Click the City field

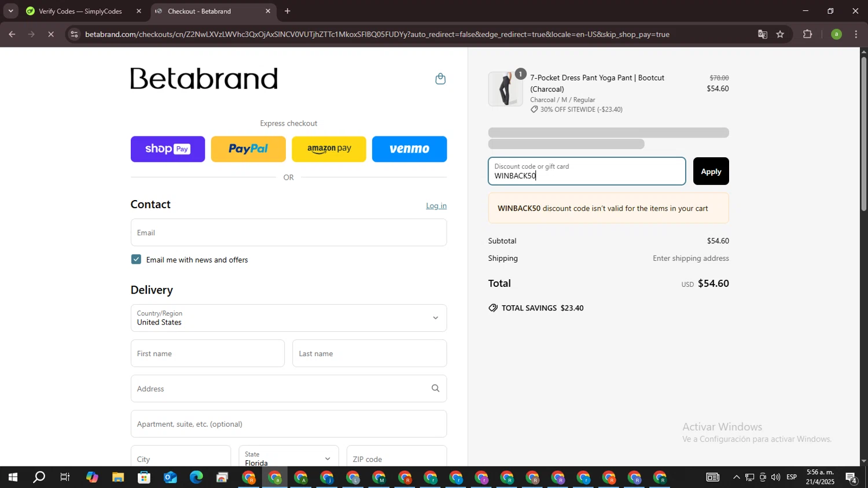point(181,456)
